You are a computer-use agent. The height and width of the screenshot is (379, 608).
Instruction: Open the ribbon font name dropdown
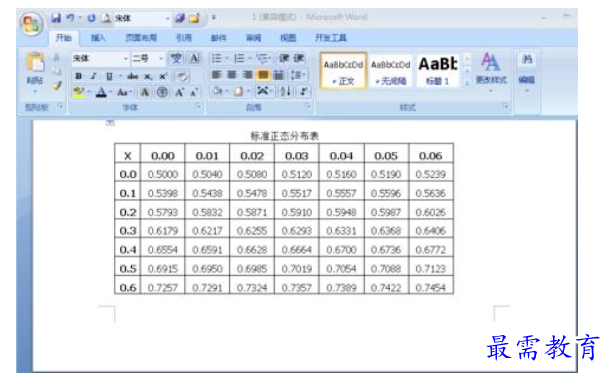point(126,59)
